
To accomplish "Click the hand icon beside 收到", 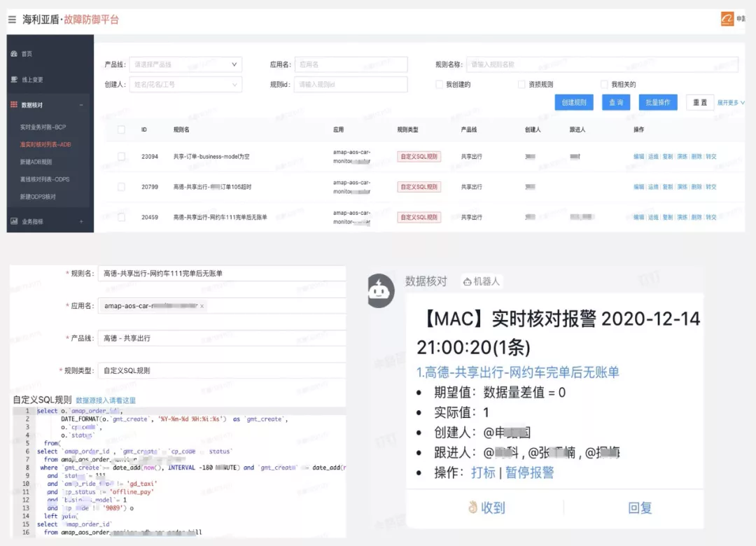I will coord(473,507).
